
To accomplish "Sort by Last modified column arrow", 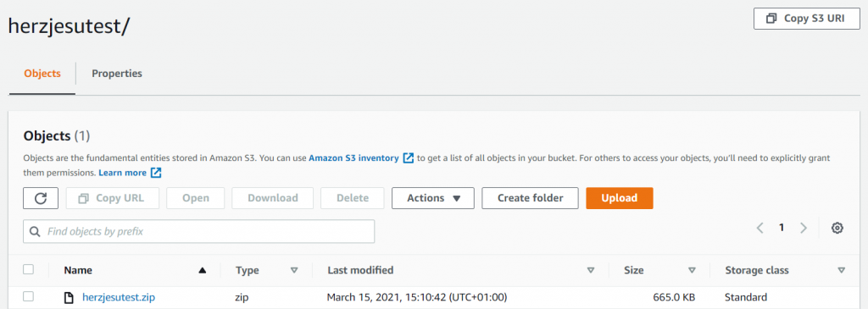I will point(591,270).
